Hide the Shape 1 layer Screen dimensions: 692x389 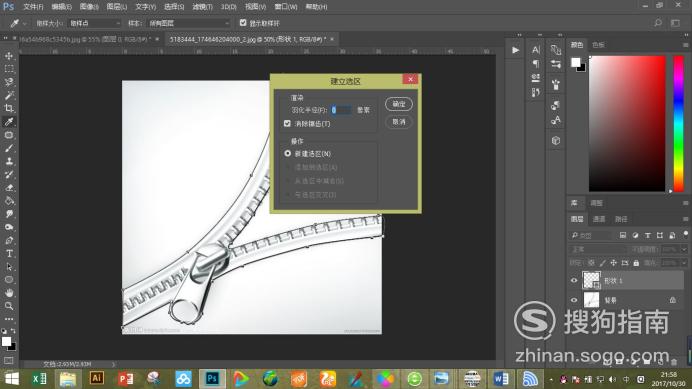point(574,280)
